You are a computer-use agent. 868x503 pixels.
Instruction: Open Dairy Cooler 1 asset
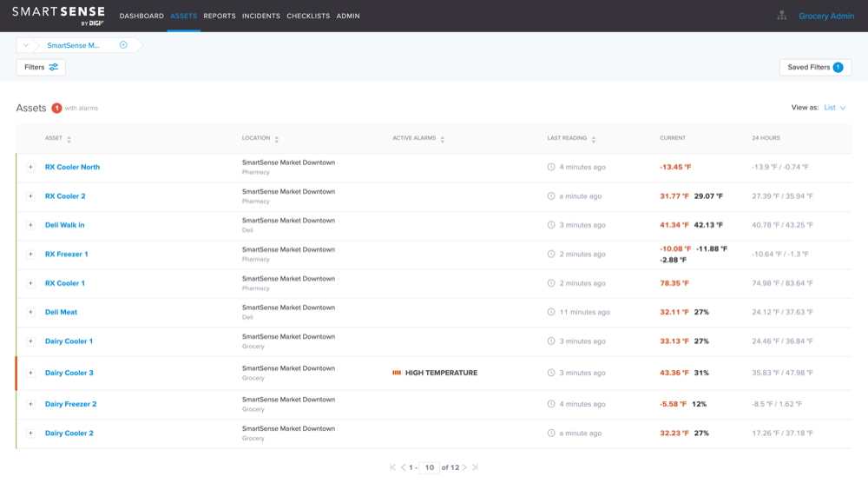click(x=69, y=341)
